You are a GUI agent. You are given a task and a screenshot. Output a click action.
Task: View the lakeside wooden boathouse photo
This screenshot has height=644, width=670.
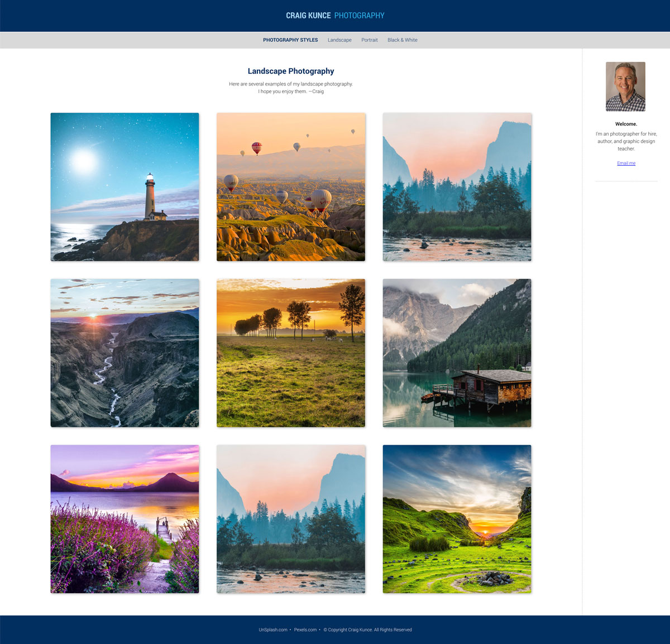pyautogui.click(x=457, y=353)
